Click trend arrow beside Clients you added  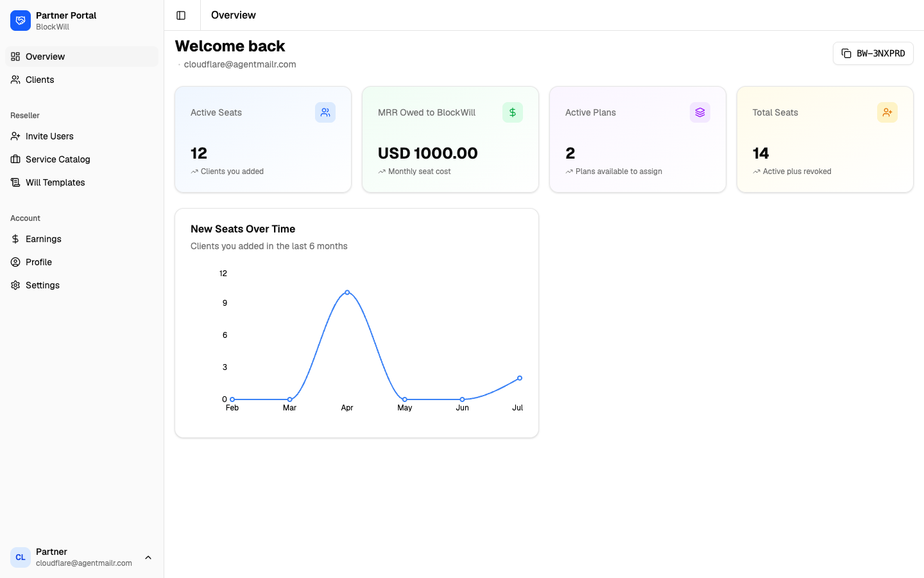pyautogui.click(x=194, y=171)
